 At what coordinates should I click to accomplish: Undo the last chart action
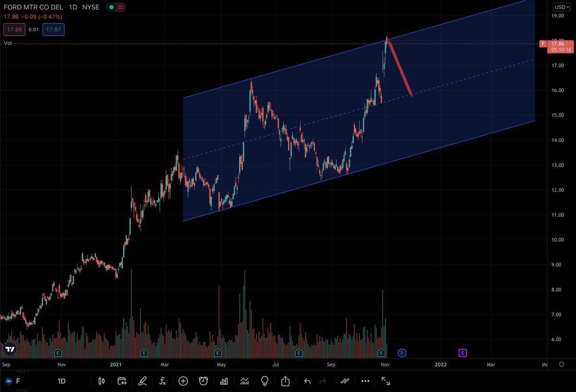point(308,381)
